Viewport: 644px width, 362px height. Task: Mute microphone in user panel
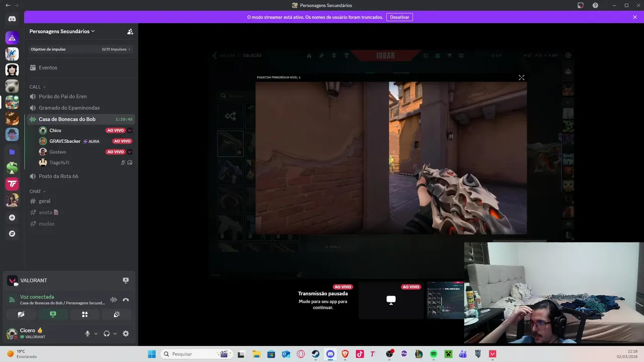click(x=88, y=333)
